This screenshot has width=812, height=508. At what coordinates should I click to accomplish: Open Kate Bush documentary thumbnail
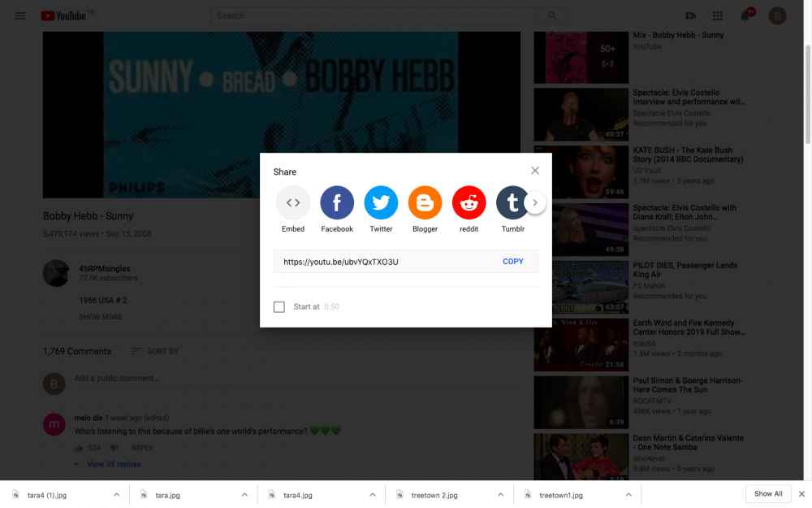click(x=581, y=172)
